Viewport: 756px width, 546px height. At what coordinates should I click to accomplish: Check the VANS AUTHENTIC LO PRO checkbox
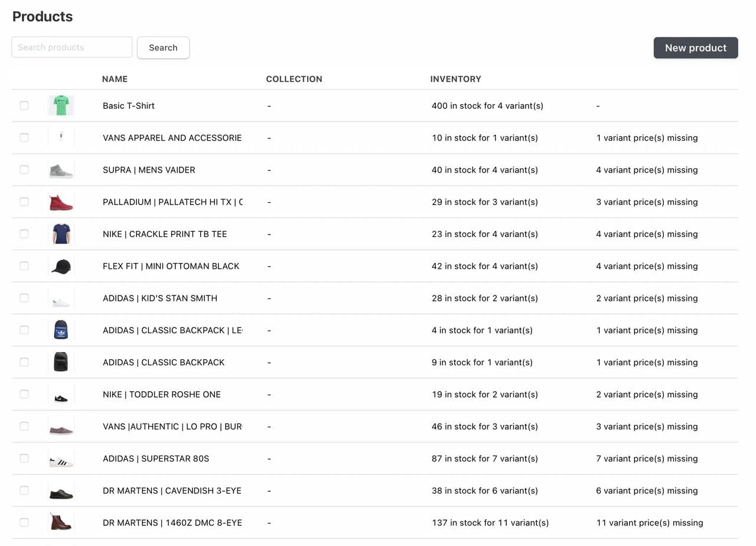point(24,426)
